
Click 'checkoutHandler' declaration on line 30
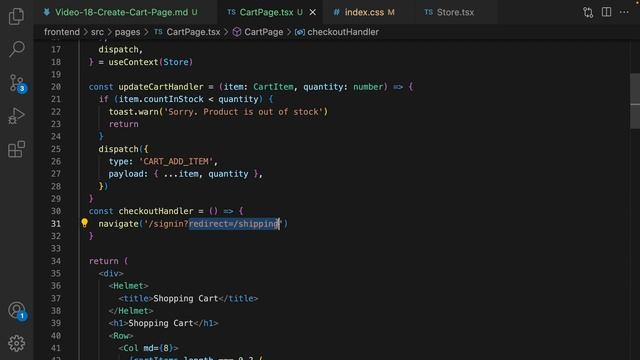[x=156, y=211]
